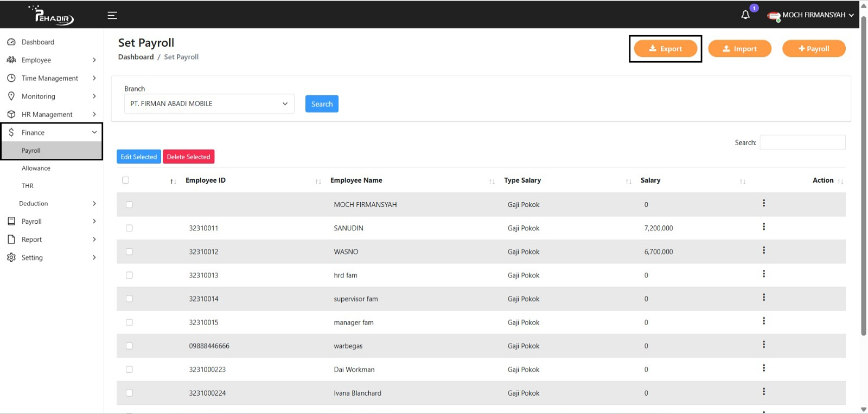Click the notification bell icon
Image resolution: width=868 pixels, height=414 pixels.
745,15
